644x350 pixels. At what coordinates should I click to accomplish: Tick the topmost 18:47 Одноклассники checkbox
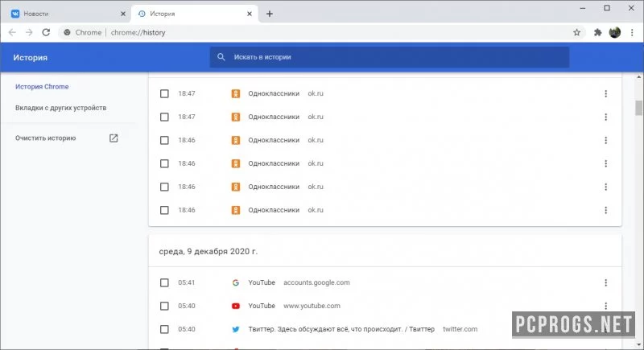pos(164,93)
